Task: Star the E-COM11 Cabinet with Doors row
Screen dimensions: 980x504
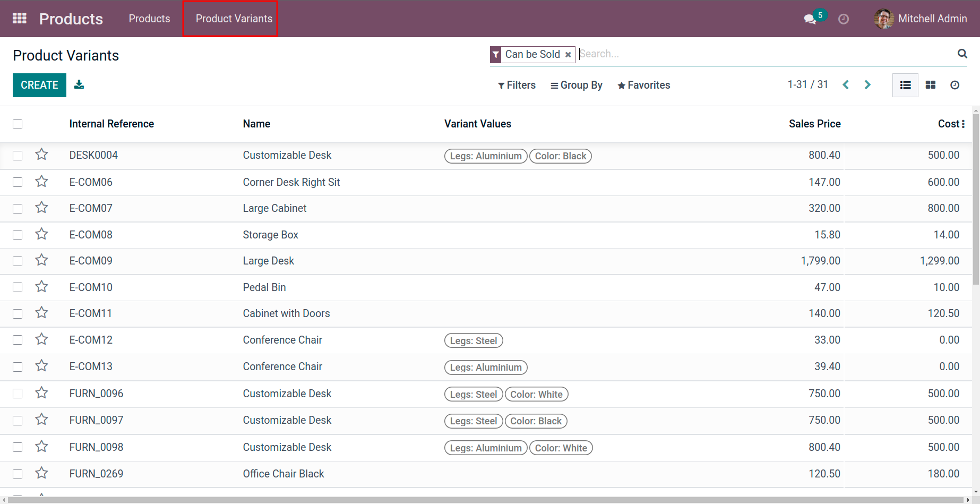Action: (41, 313)
